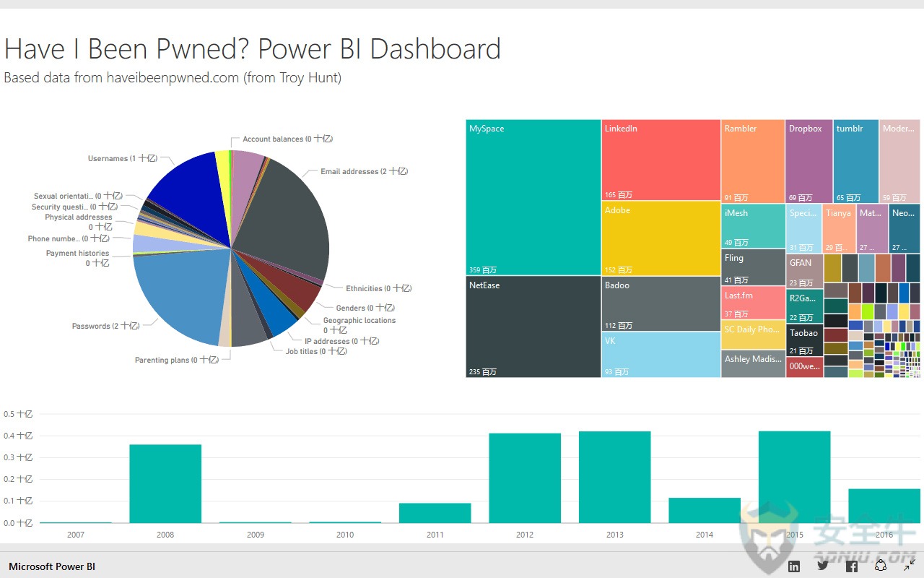Viewport: 924px width, 578px height.
Task: Click the 2008 bar in the chart
Action: point(165,483)
